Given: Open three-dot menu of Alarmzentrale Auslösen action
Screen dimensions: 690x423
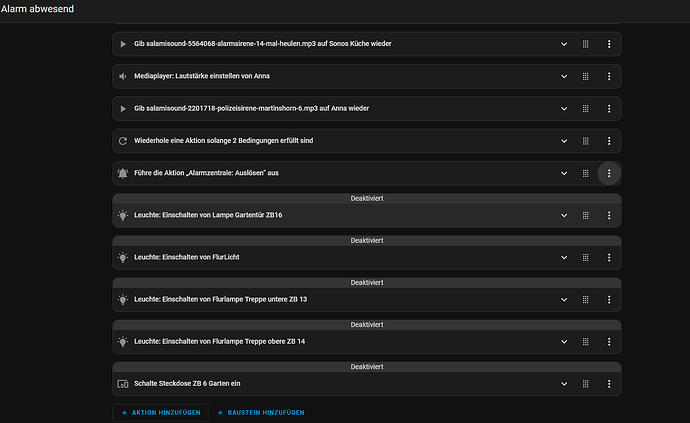Looking at the screenshot, I should 609,173.
